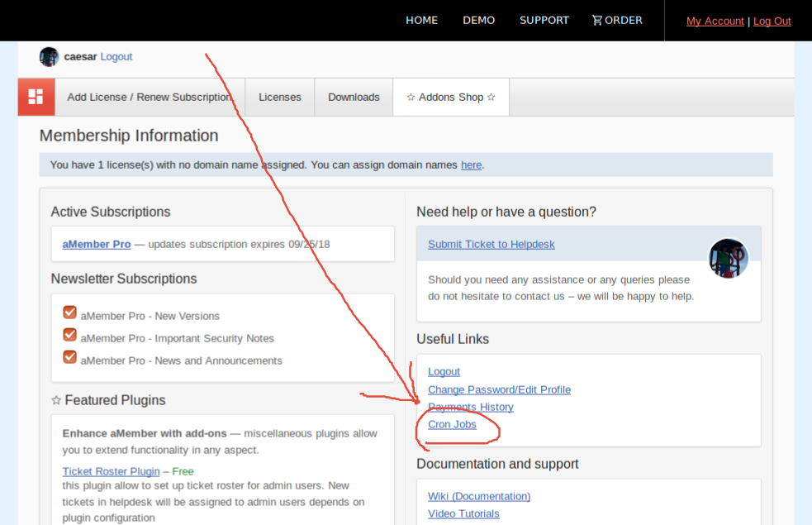Click the My Account link
This screenshot has width=812, height=525.
(715, 21)
